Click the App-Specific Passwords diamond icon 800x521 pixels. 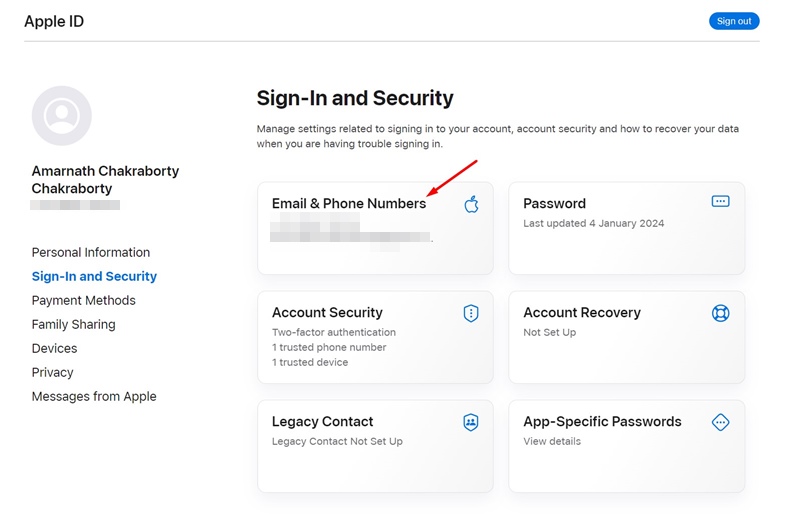click(x=720, y=422)
